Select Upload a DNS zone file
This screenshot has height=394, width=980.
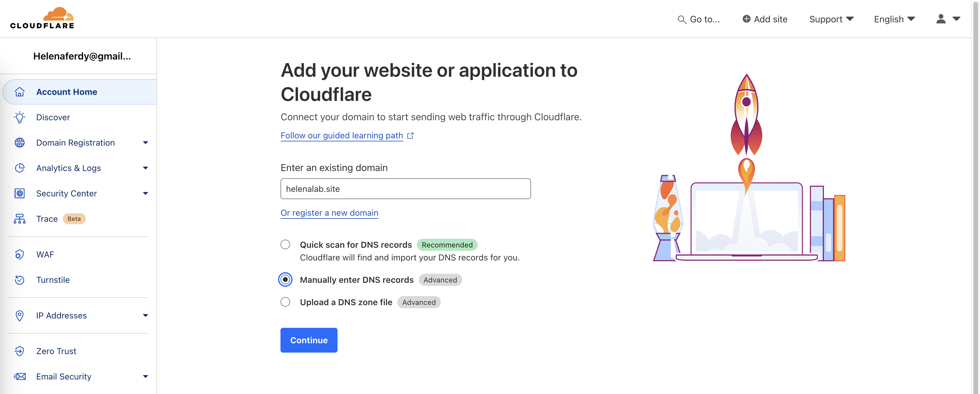285,302
